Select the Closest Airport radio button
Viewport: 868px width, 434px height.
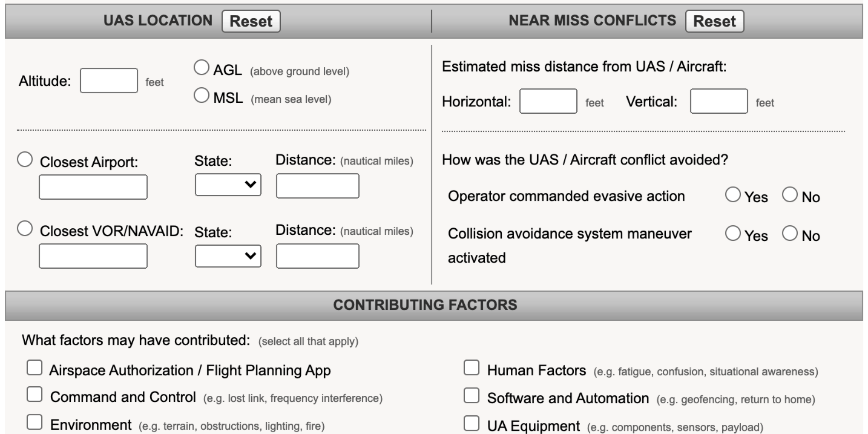(x=24, y=159)
